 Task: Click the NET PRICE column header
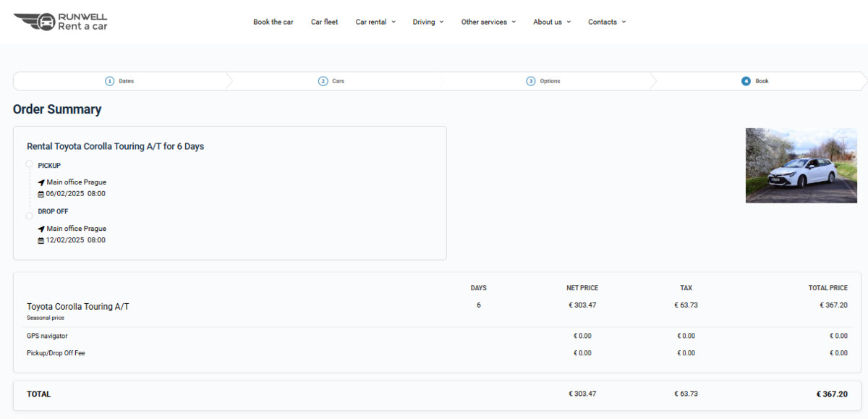point(582,288)
